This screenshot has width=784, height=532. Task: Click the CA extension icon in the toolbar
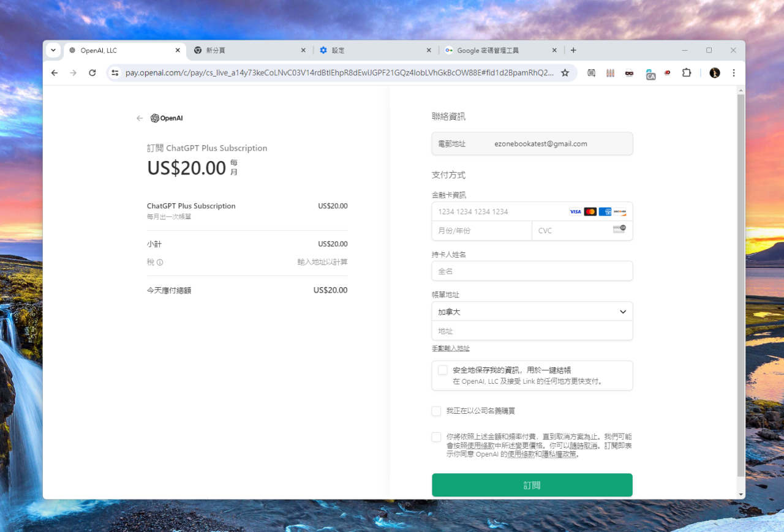click(650, 73)
